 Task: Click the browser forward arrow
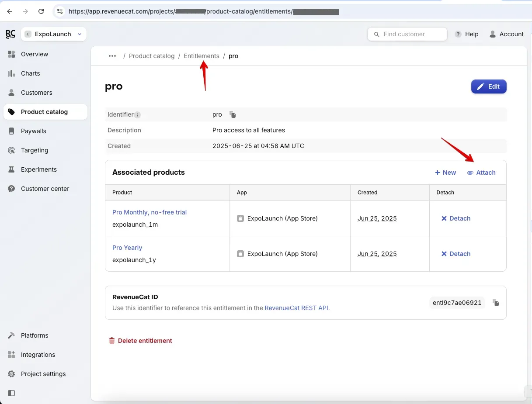pos(25,11)
